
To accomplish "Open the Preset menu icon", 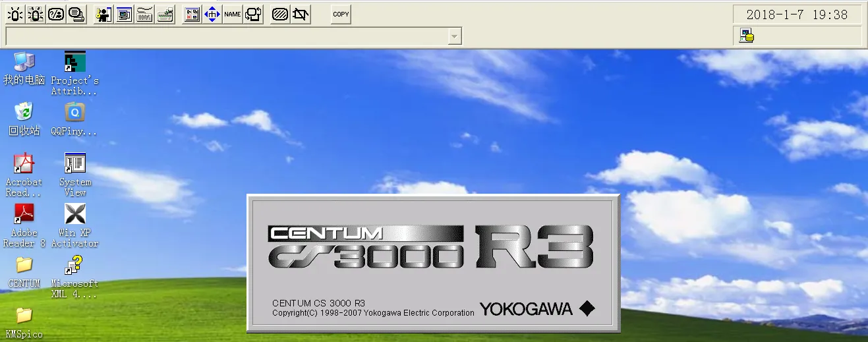I will pos(165,14).
